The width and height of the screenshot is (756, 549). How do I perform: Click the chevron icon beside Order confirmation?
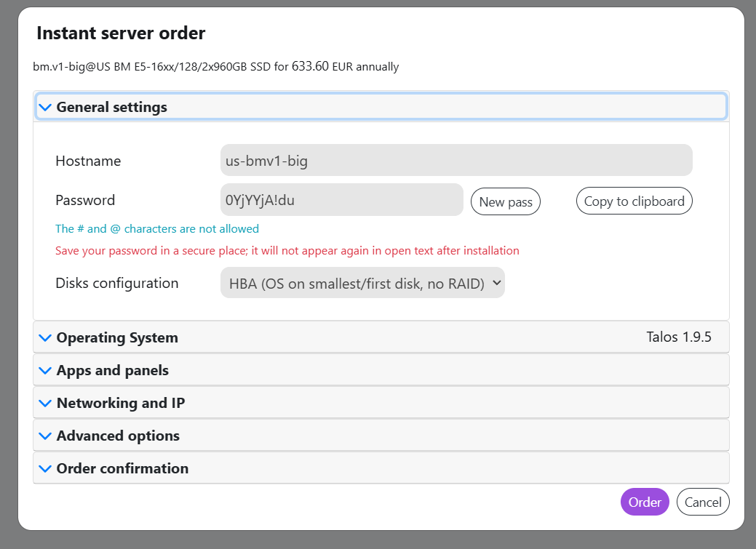[45, 469]
